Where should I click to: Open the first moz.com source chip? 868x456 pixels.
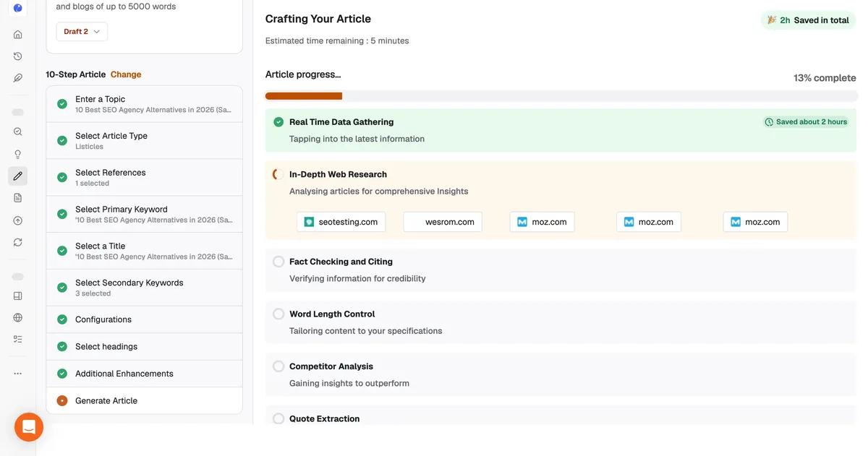(542, 222)
